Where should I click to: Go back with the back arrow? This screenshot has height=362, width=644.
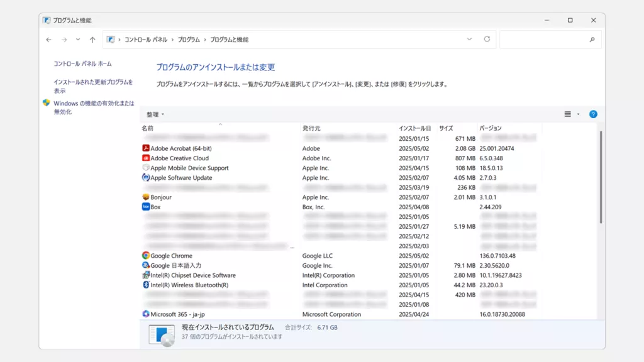point(49,40)
